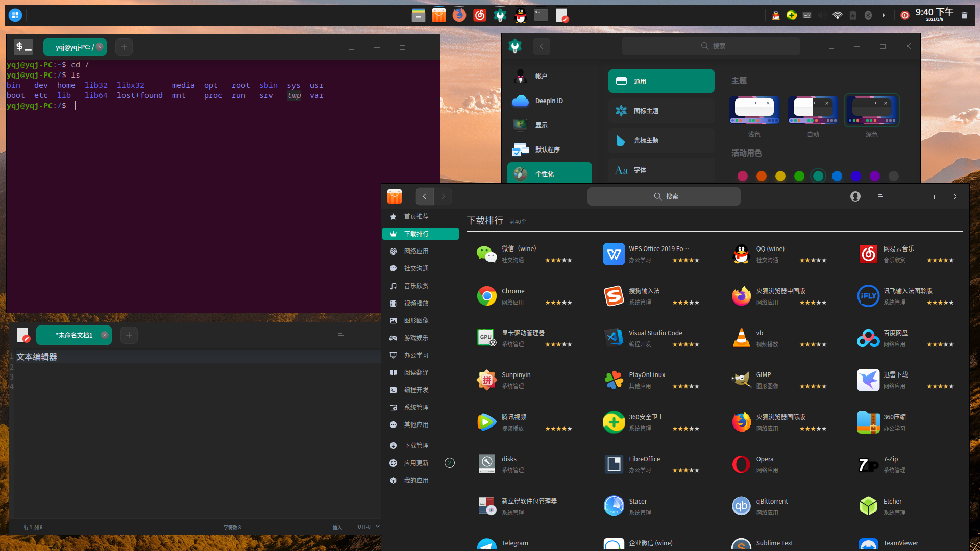Click the Stacer app icon
The height and width of the screenshot is (551, 980).
(x=614, y=506)
